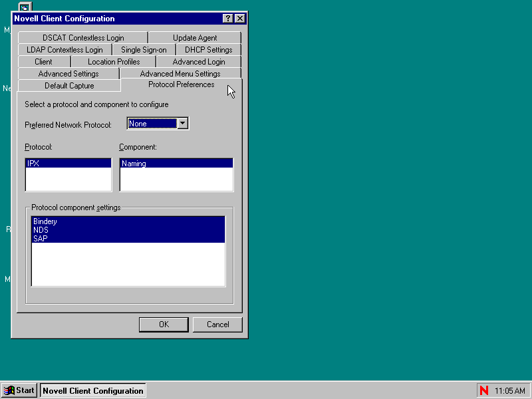This screenshot has height=399, width=532.
Task: Click the question mark help button
Action: [228, 19]
